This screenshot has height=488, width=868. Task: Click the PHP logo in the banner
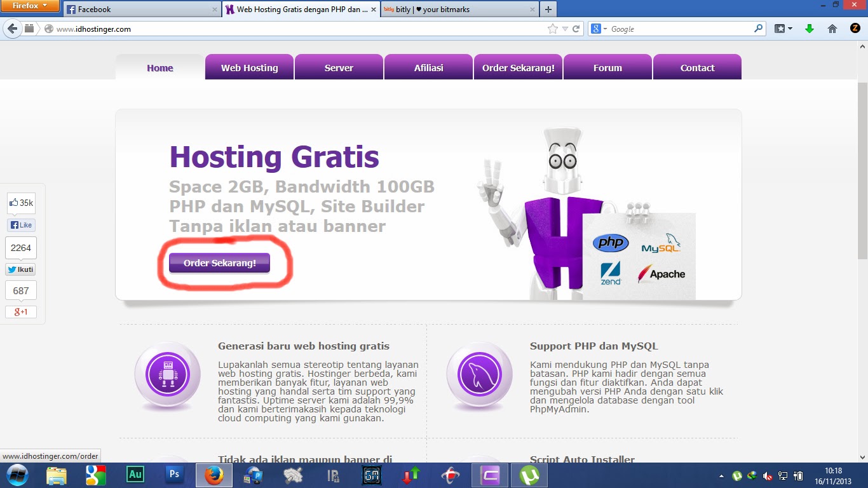[x=611, y=243]
